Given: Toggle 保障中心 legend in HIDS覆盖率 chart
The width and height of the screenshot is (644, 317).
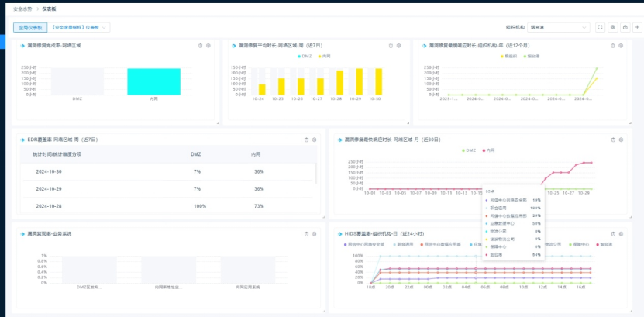Looking at the screenshot, I should [579, 244].
